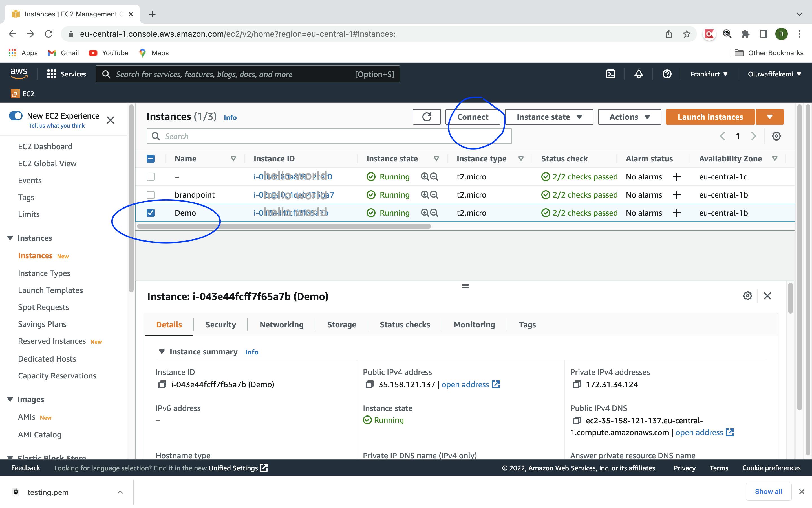Open the Services grid menu

67,74
